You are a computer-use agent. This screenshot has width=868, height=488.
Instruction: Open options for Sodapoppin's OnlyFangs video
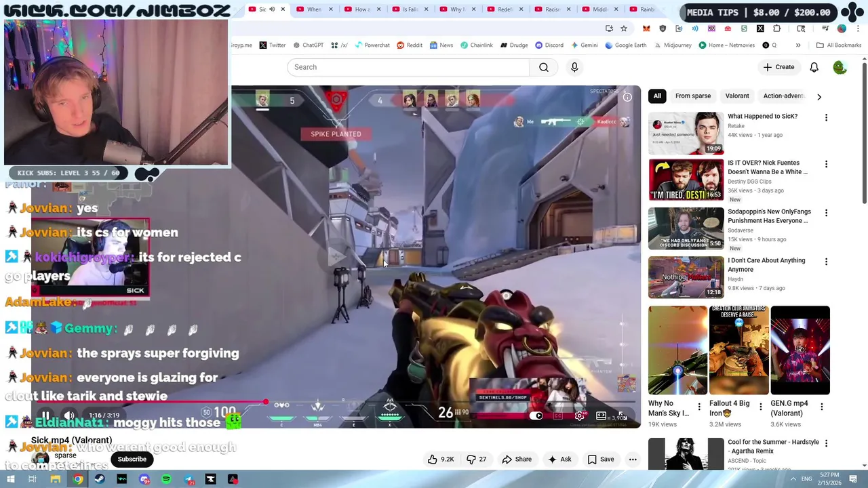(826, 213)
